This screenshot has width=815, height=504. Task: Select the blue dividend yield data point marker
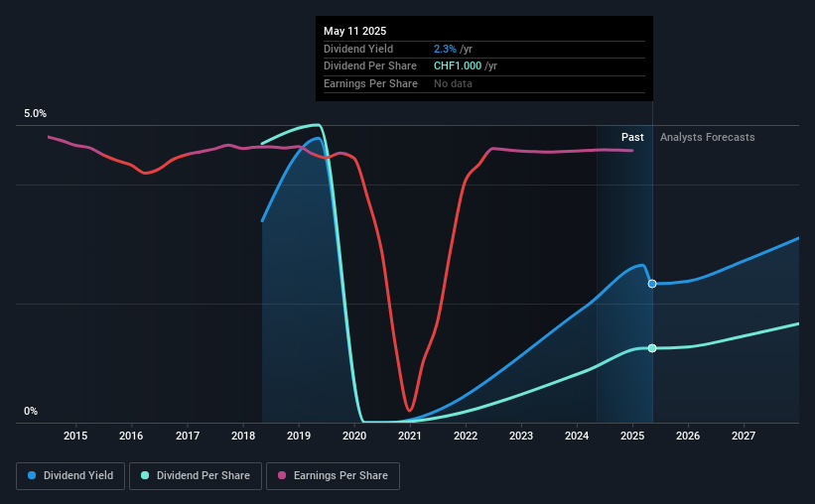(652, 284)
